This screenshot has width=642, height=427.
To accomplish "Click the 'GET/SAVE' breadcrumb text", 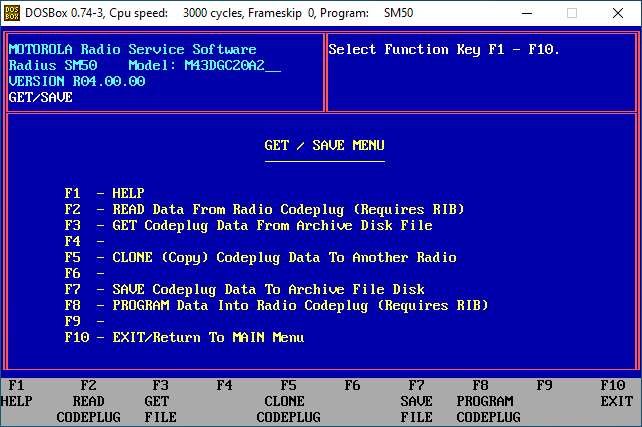I will [x=41, y=97].
